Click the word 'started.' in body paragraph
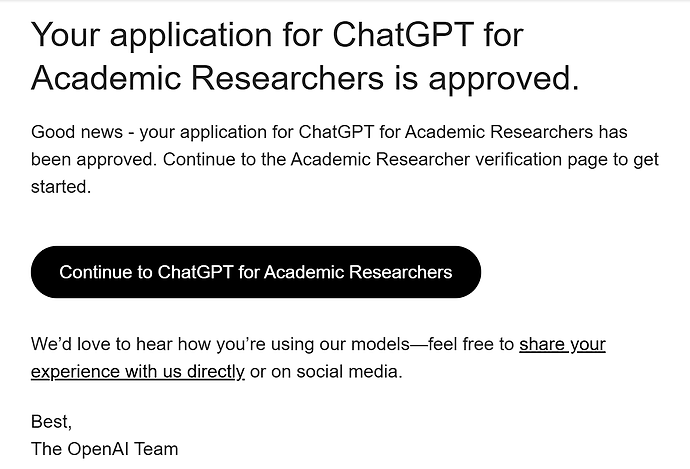Viewport: 690px width, 469px height. (61, 187)
